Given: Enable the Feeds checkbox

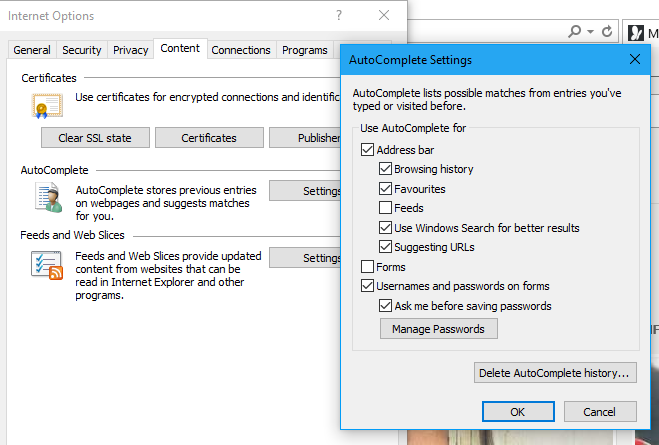Looking at the screenshot, I should (x=385, y=208).
